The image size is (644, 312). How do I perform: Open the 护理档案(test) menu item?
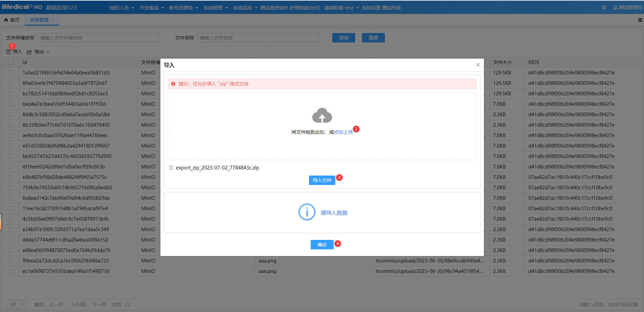[305, 8]
